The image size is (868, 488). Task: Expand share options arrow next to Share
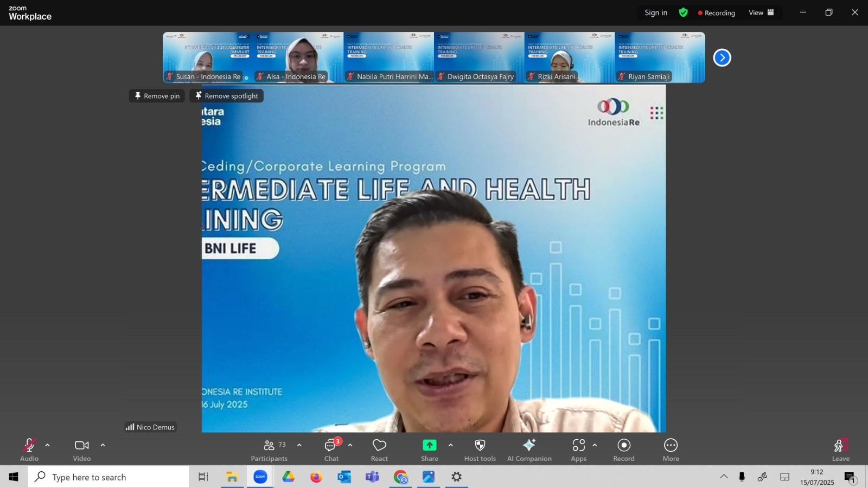(x=450, y=445)
